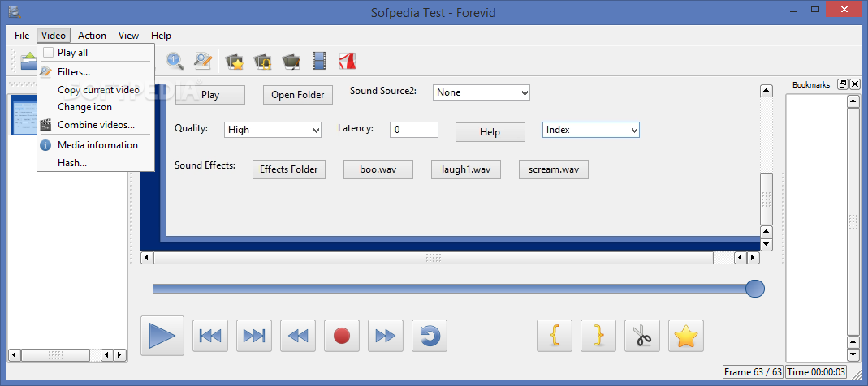Set selection end with close brace button
Image resolution: width=868 pixels, height=386 pixels.
click(x=598, y=336)
